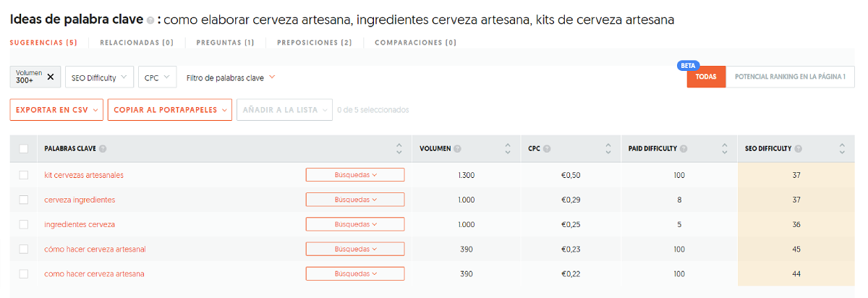
Task: Click help icon next to Palabras Clave
Action: pyautogui.click(x=103, y=149)
